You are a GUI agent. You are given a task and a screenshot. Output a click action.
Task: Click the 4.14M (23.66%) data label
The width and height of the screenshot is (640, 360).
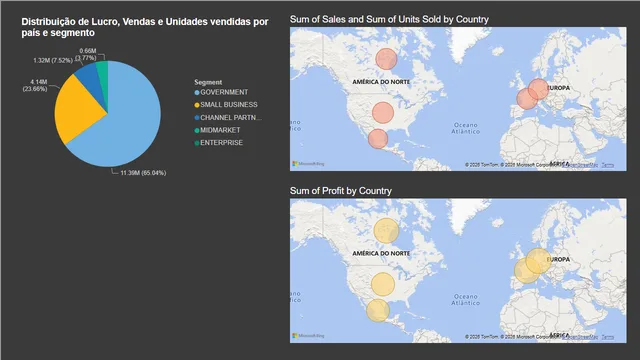[x=35, y=85]
